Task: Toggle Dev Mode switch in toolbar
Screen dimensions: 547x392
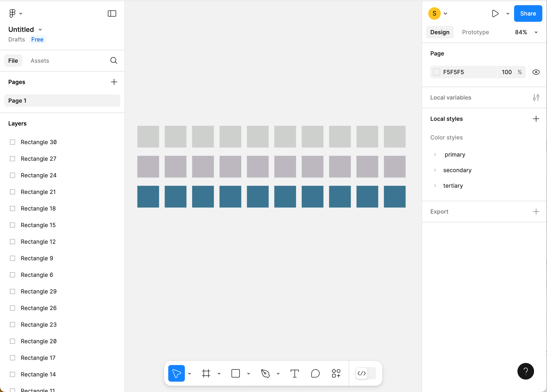Action: tap(366, 373)
